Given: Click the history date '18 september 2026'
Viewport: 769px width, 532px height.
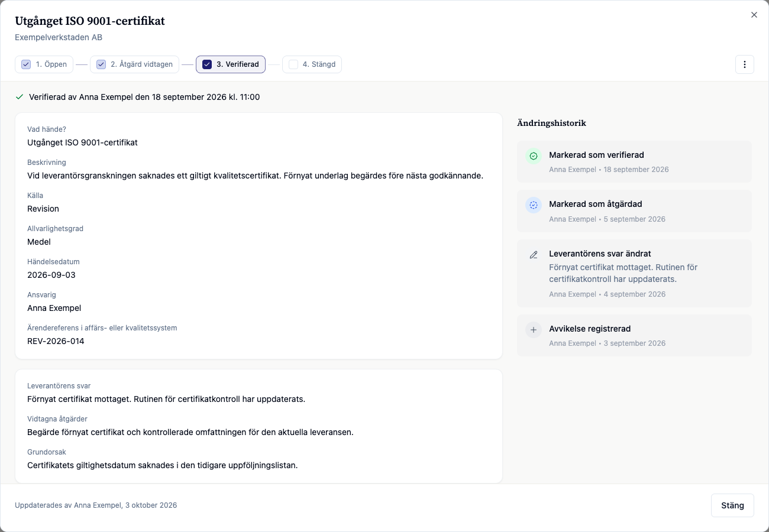Looking at the screenshot, I should click(x=636, y=170).
